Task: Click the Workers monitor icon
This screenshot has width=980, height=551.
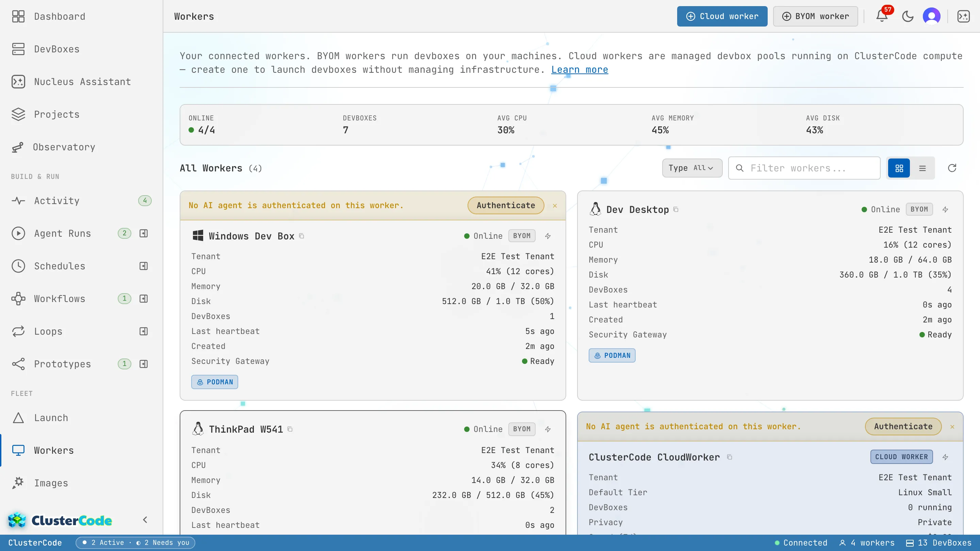Action: [x=18, y=451]
